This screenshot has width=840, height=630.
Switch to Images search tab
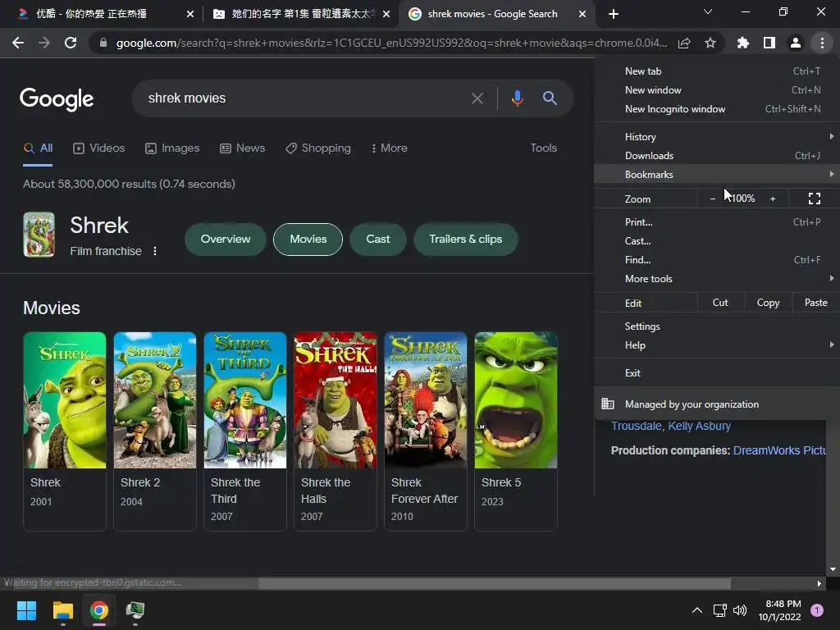click(172, 148)
